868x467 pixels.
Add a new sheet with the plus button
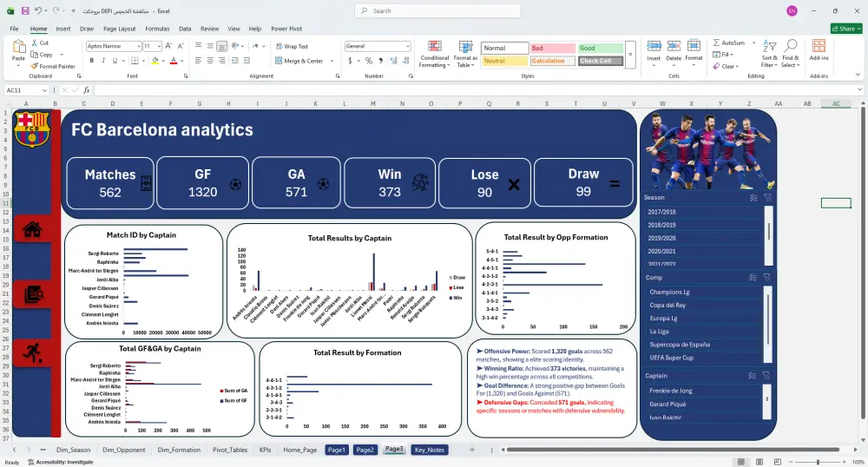(472, 450)
